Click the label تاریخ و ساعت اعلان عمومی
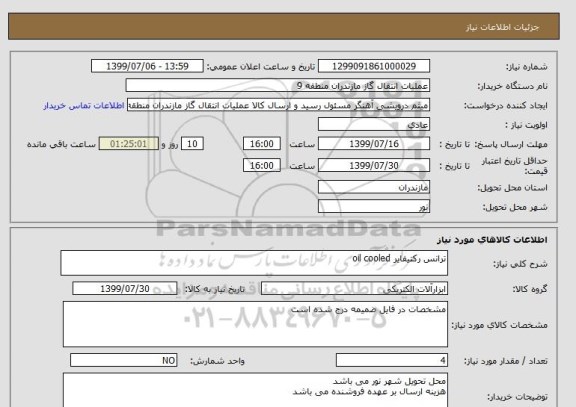This screenshot has height=407, width=576. (261, 67)
